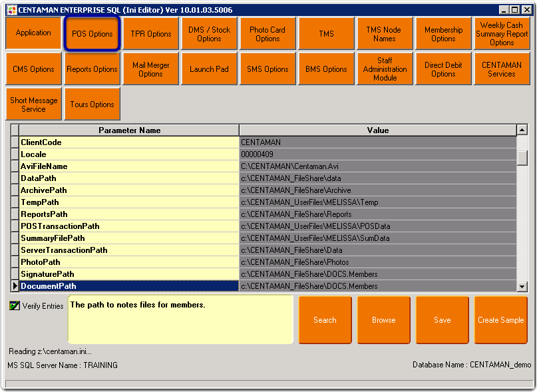
Task: Open Weekly Cash Summary Report Options
Action: tap(501, 33)
